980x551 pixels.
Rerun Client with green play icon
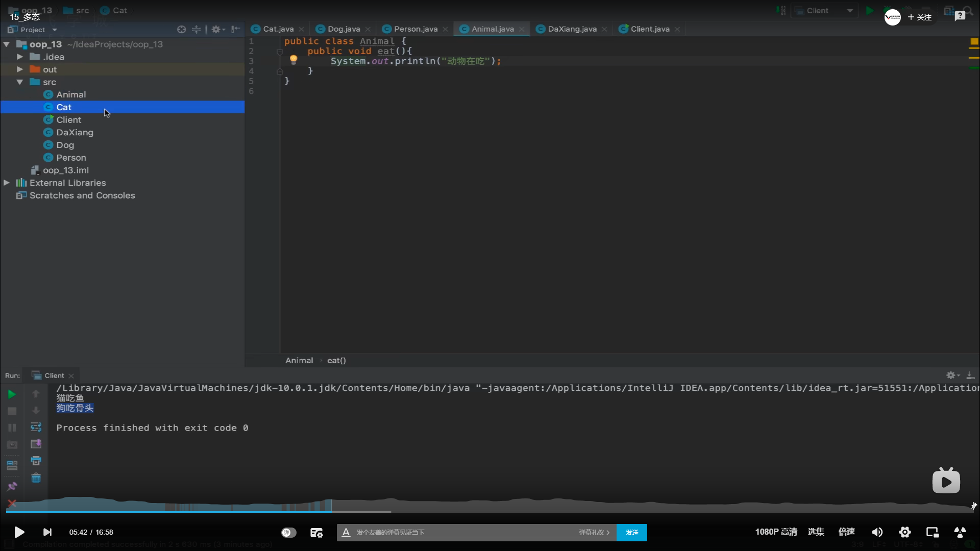(x=12, y=394)
